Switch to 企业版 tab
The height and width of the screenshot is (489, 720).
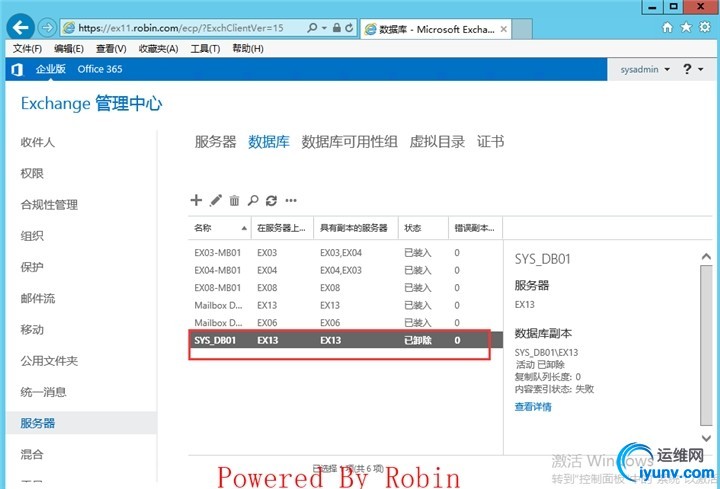pos(51,69)
